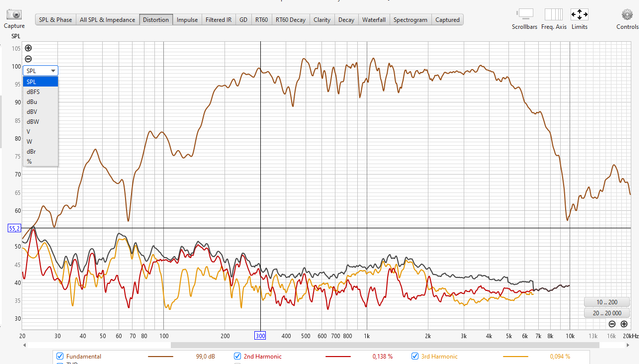Screen dimensions: 639x364
Task: Select dBW in the units list
Action: click(40, 121)
